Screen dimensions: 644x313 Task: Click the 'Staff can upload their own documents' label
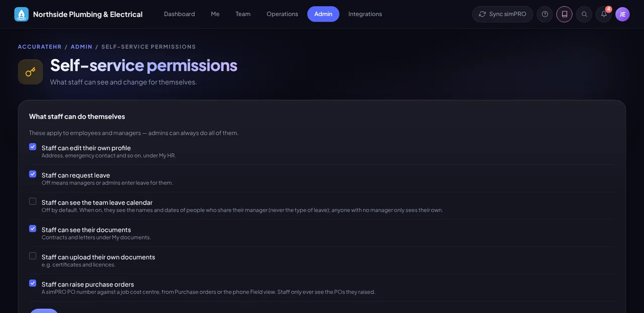[x=98, y=257]
